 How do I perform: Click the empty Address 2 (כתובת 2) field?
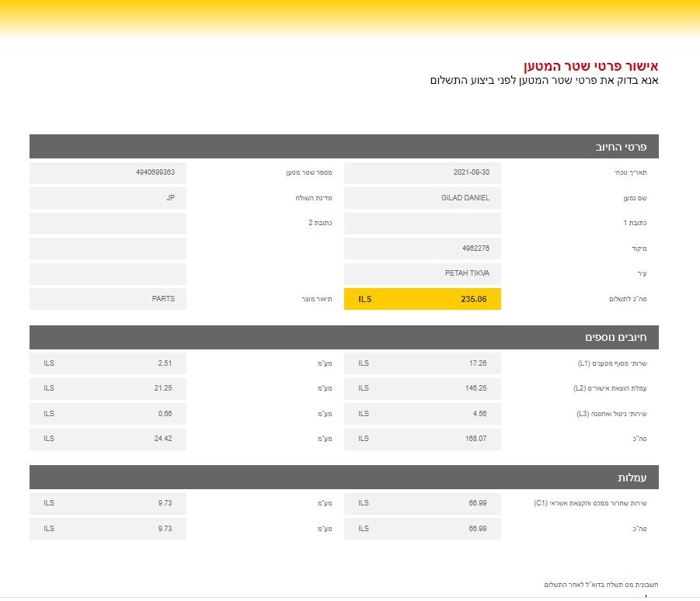click(x=108, y=224)
